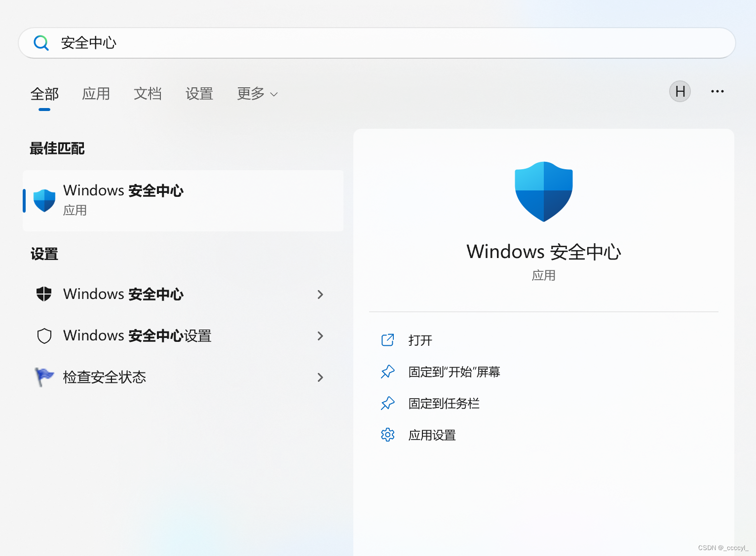Click the outline shield icon for 安全中心设置
This screenshot has width=756, height=556.
tap(44, 336)
